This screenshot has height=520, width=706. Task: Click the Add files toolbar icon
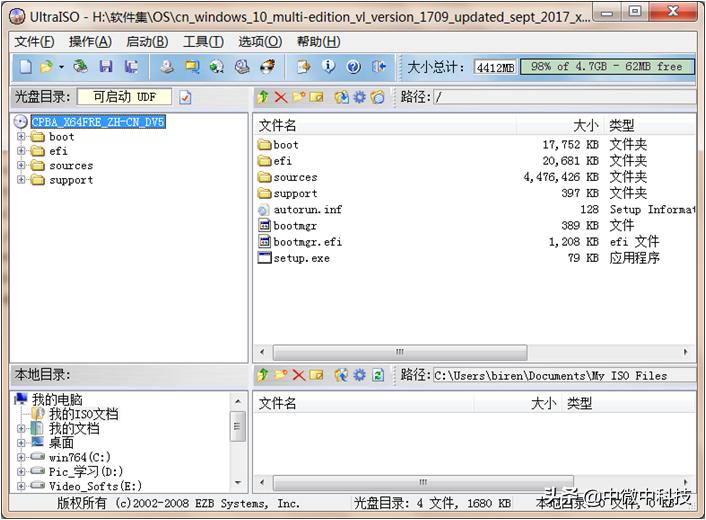click(303, 67)
